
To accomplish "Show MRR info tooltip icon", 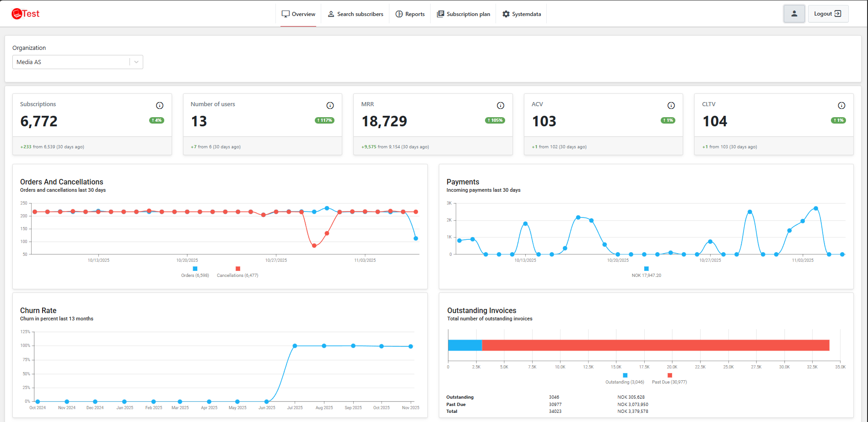I will point(501,106).
